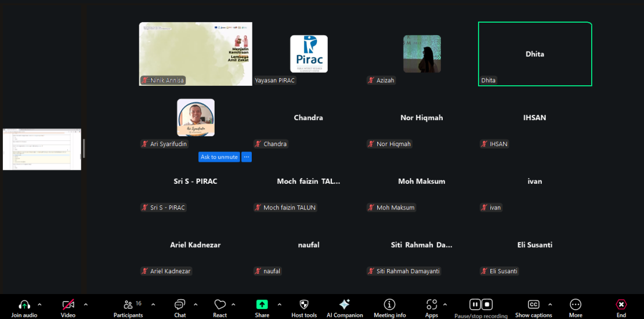Image resolution: width=644 pixels, height=319 pixels.
Task: Turn on camera with Video button
Action: (68, 304)
